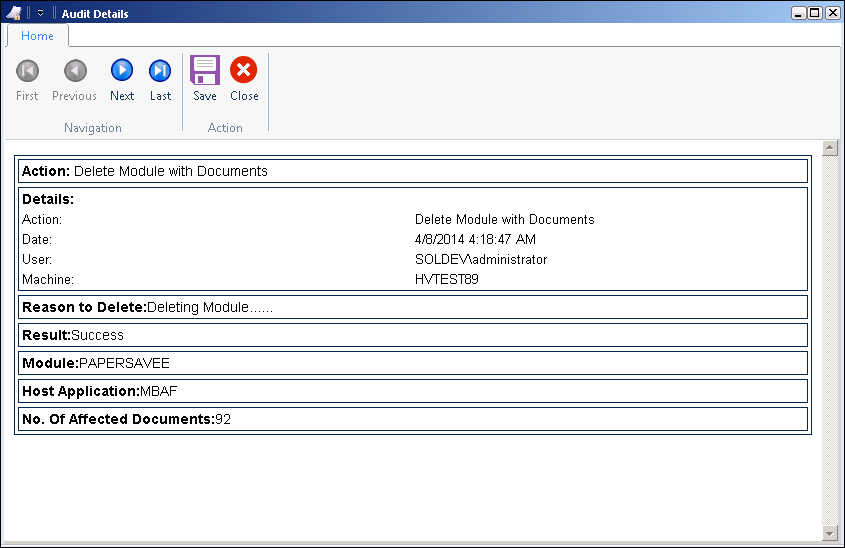Advance to the Next audit record
845x548 pixels.
point(122,80)
